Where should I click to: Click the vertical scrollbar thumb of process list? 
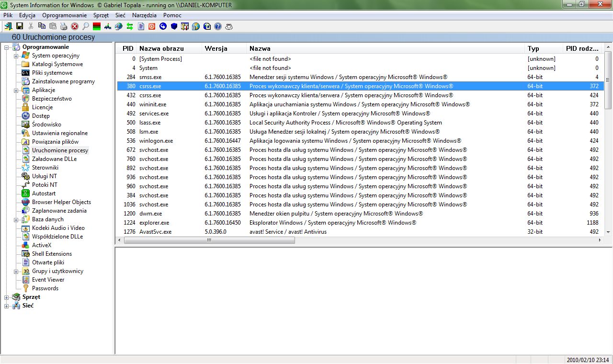pyautogui.click(x=608, y=80)
